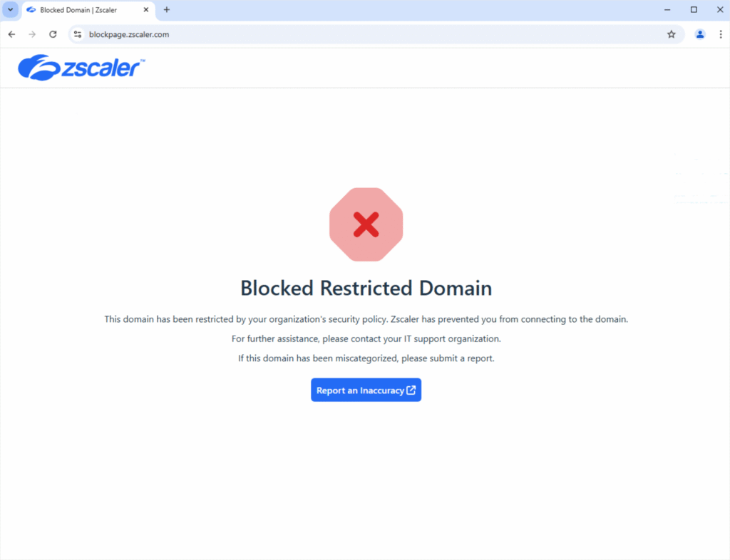Open the Chrome profile avatar

[x=699, y=33]
